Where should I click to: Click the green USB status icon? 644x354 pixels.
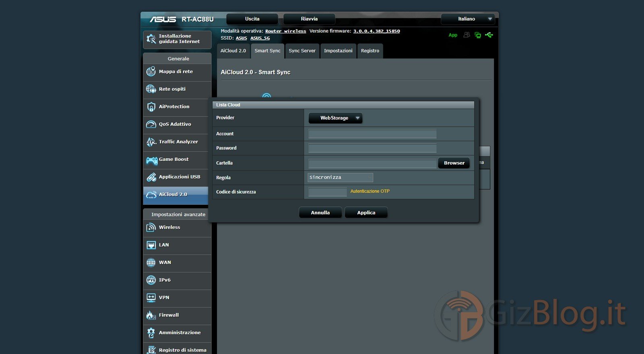(489, 35)
